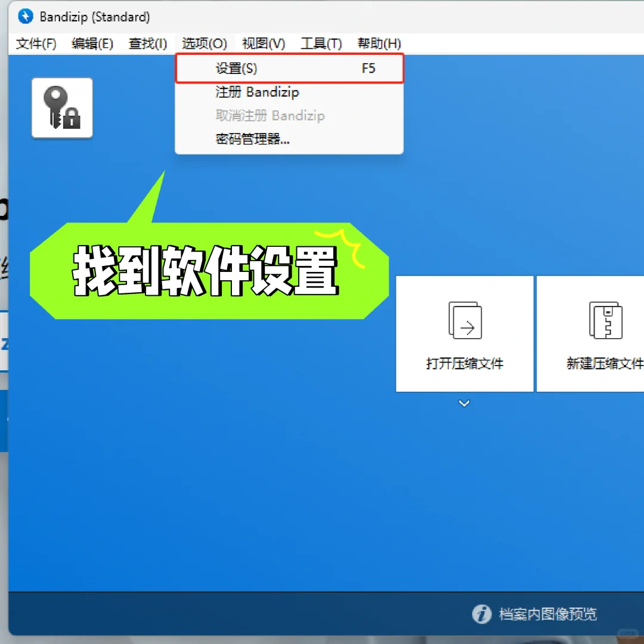Click 打开压缩文件 button

(x=464, y=334)
